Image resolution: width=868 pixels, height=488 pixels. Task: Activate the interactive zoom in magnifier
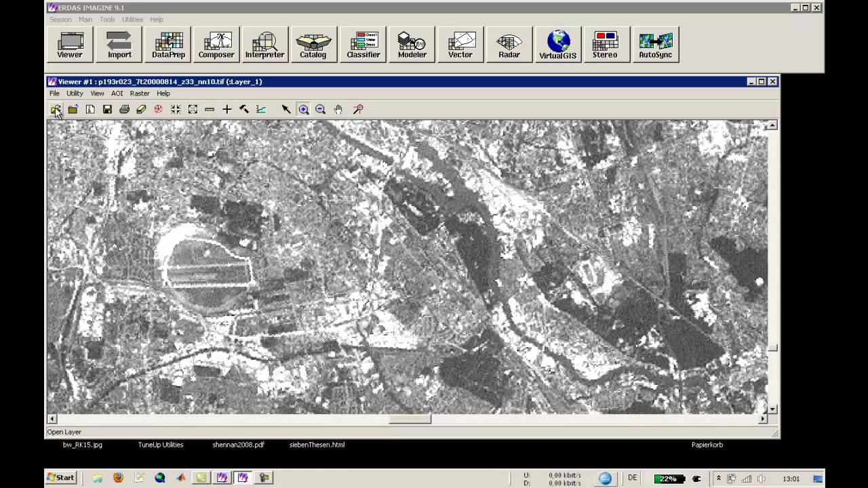pyautogui.click(x=303, y=109)
